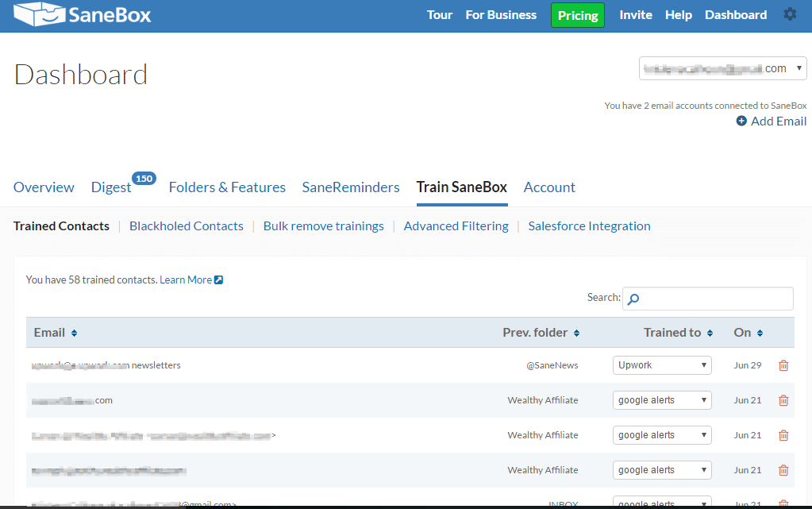Click the trash icon on the Wealthy Affiliate row

[783, 400]
